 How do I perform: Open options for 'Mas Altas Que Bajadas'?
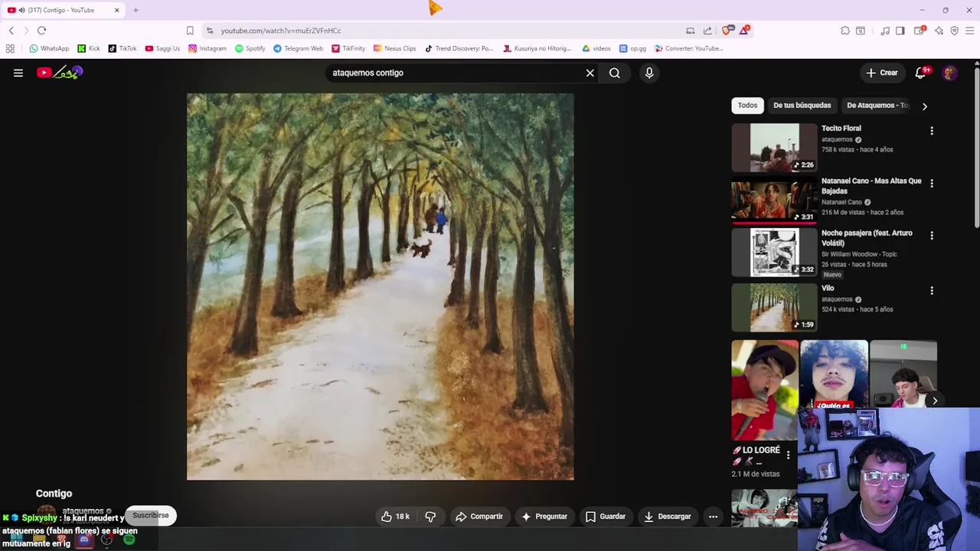932,184
